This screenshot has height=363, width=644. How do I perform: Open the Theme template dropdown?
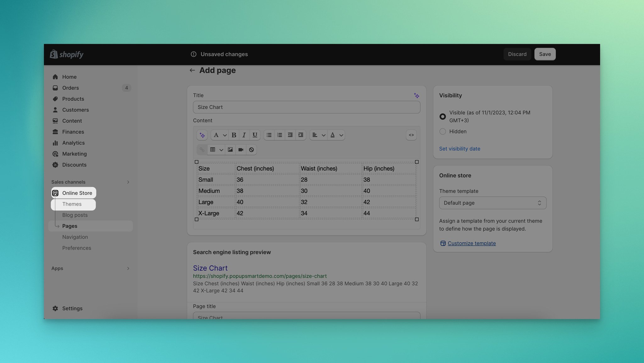click(x=492, y=203)
